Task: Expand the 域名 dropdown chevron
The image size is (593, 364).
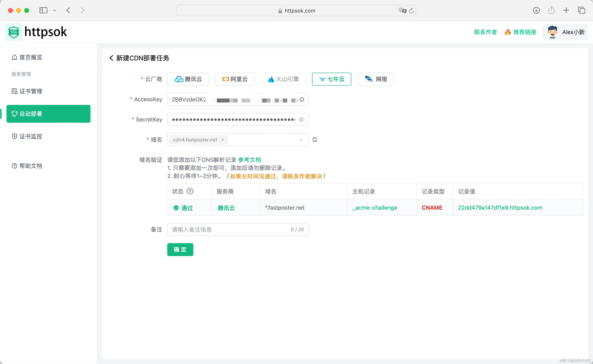Action: [301, 140]
